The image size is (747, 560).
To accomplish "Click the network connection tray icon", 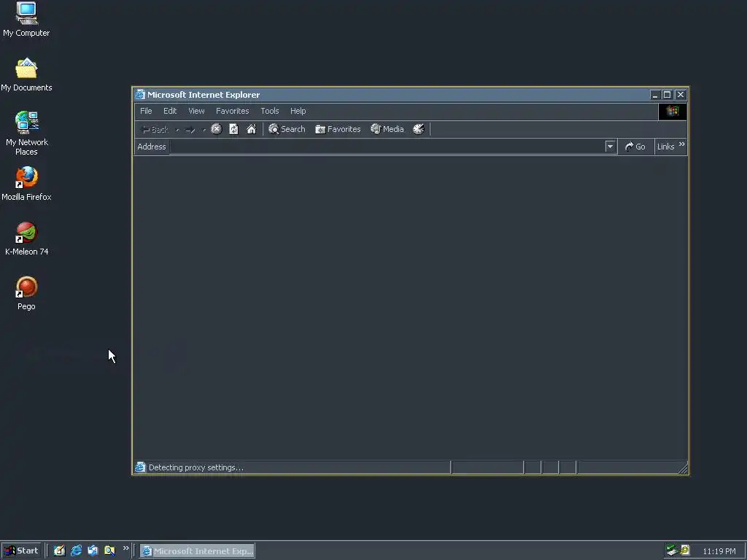I will tap(672, 551).
